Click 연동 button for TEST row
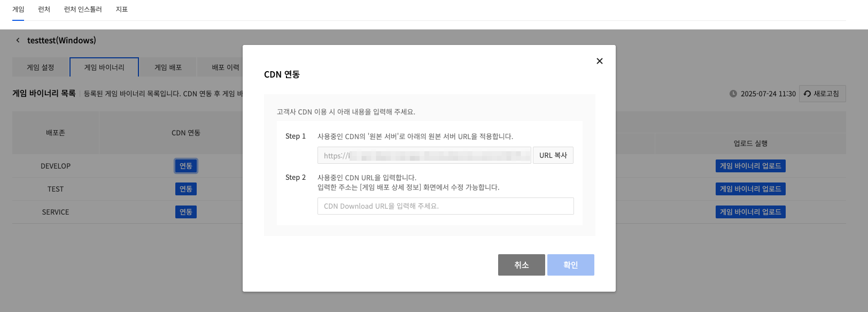 186,189
